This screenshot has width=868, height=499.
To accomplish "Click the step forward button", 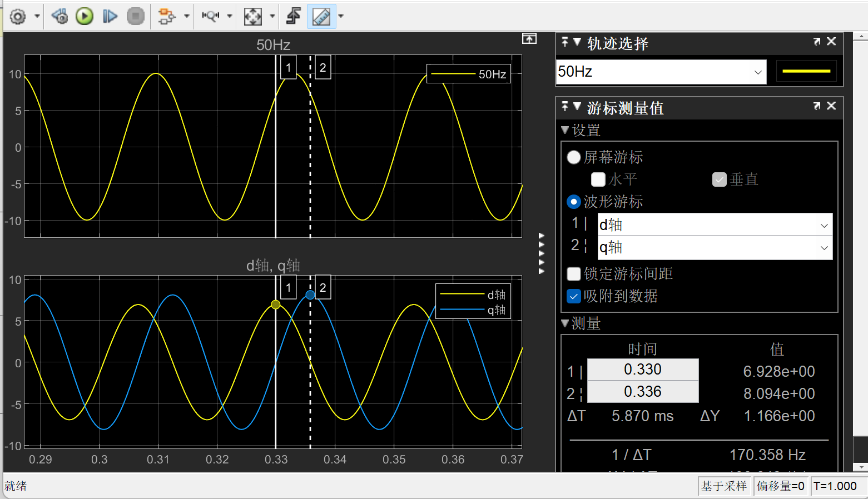I will point(110,17).
